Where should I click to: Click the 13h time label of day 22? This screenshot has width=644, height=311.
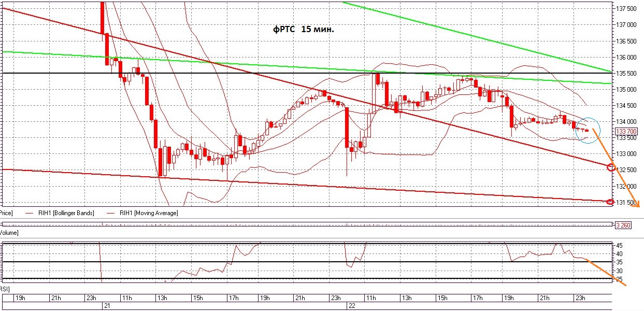(406, 298)
